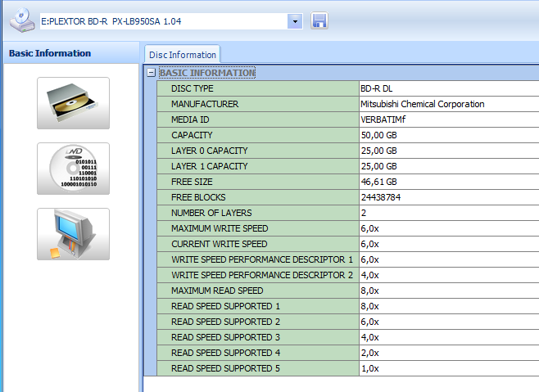Image resolution: width=539 pixels, height=392 pixels.
Task: Select the LAYER 1 CAPACITY row
Action: coord(348,166)
